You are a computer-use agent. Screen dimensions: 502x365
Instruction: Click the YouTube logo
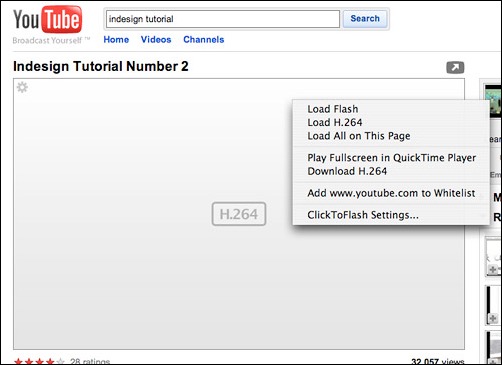[x=47, y=20]
